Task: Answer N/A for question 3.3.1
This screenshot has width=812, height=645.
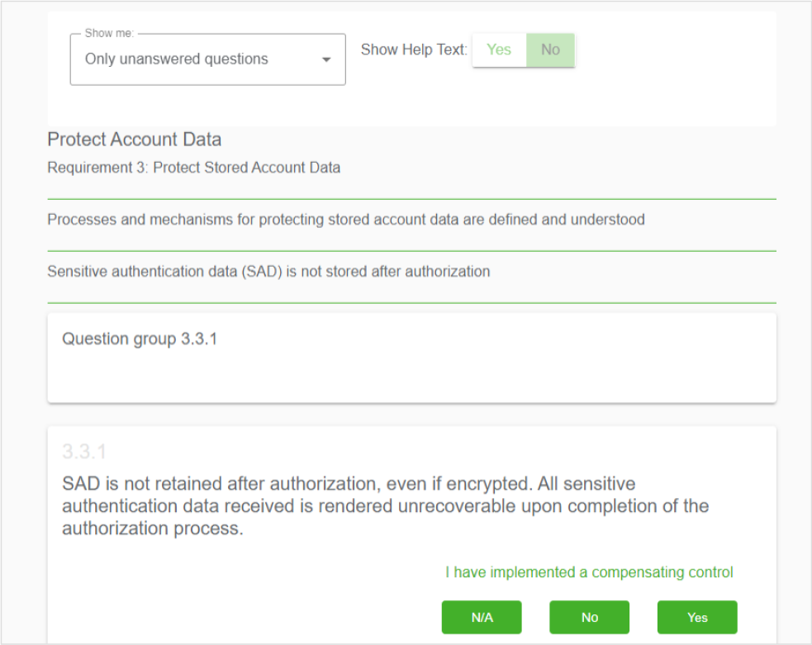Action: 482,617
